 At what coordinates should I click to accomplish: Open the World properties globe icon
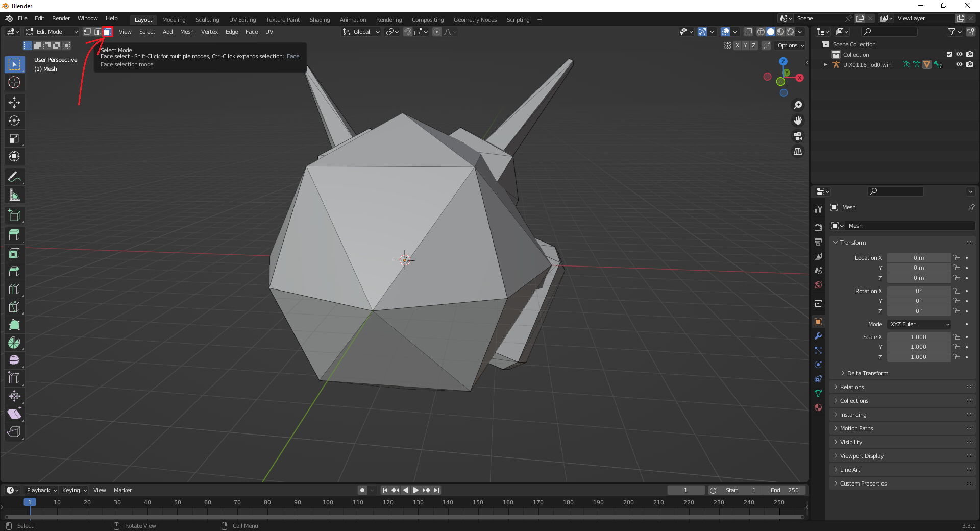click(x=818, y=285)
